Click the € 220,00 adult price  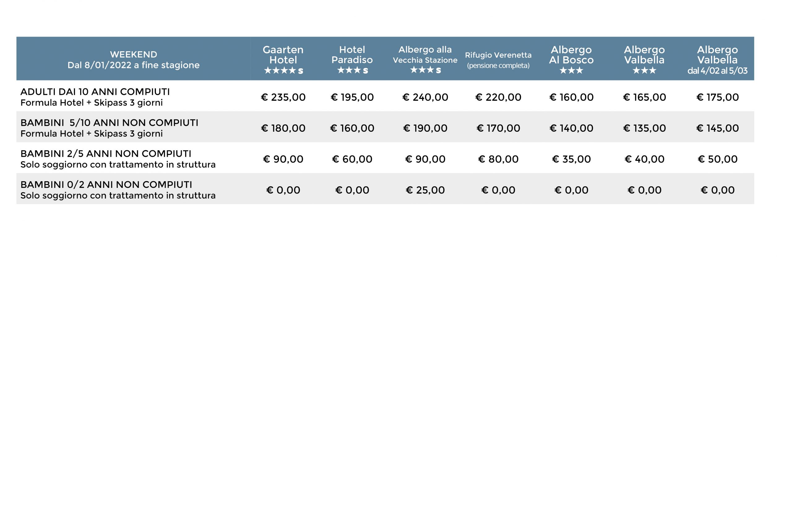point(498,97)
